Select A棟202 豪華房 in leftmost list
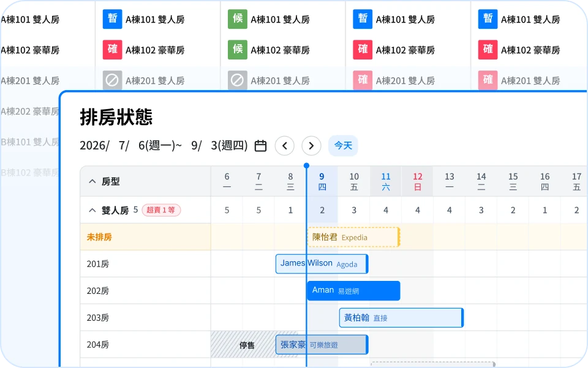 coord(30,111)
